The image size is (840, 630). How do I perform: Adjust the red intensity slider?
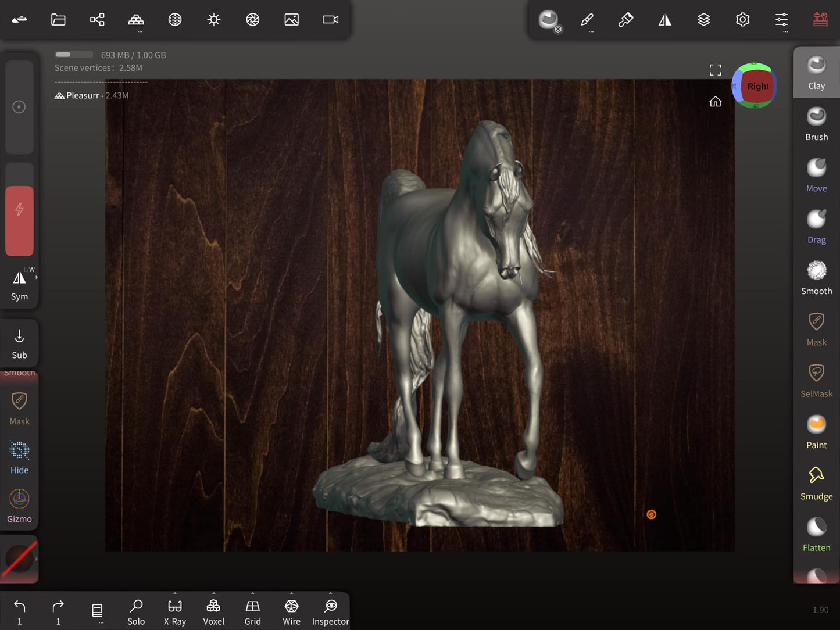(19, 209)
